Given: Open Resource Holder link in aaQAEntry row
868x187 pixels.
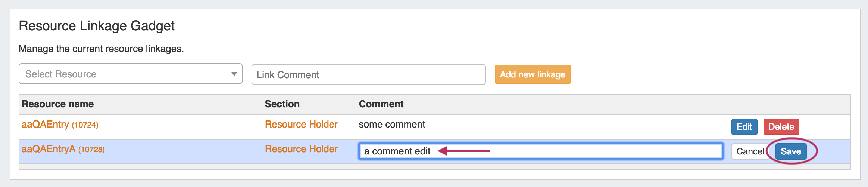Looking at the screenshot, I should [301, 125].
